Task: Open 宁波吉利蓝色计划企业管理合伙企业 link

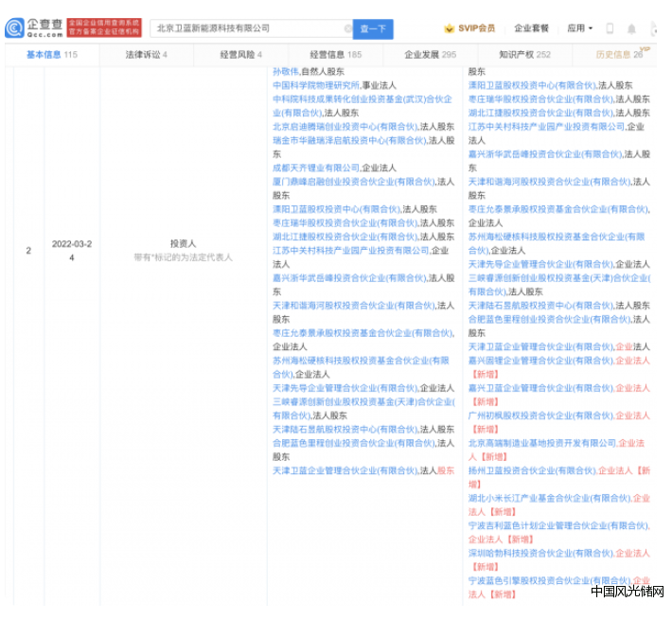Action: tap(558, 525)
